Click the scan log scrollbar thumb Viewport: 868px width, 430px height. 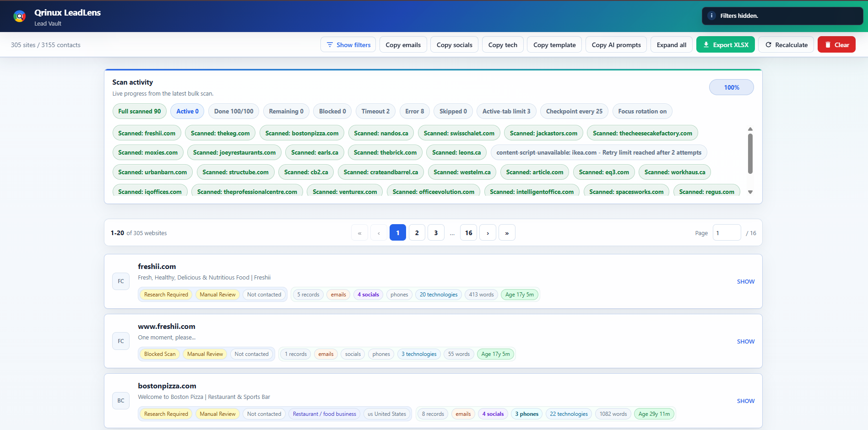click(750, 154)
